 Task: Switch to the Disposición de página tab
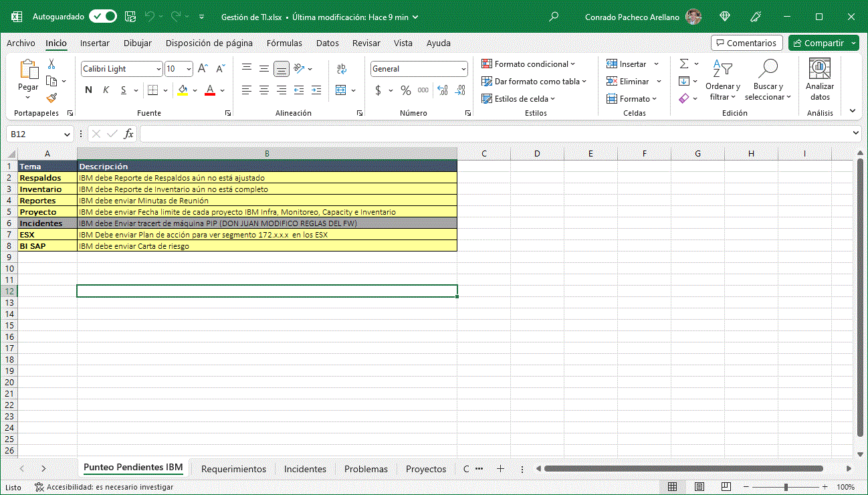click(x=209, y=43)
